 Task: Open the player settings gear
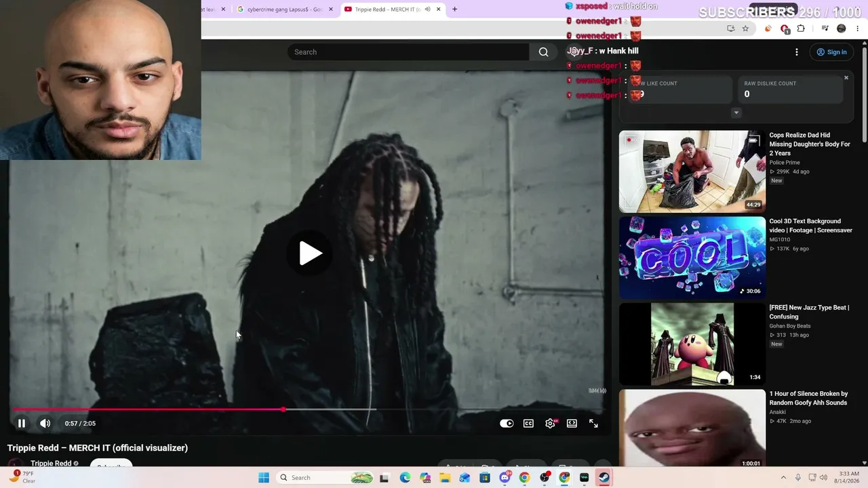coord(550,424)
